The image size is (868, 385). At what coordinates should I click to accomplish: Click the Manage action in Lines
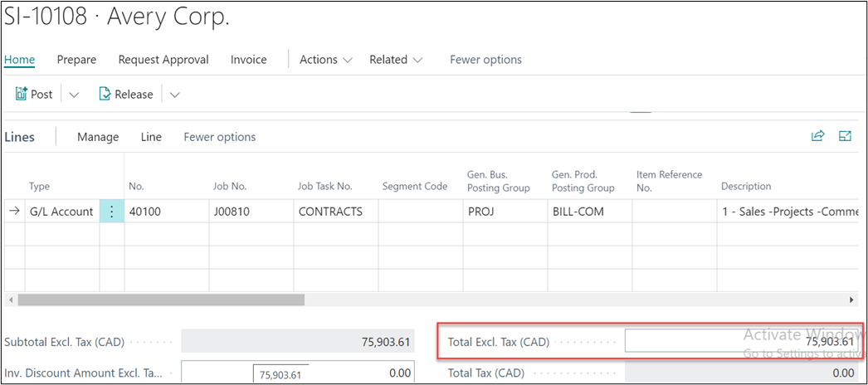click(98, 137)
